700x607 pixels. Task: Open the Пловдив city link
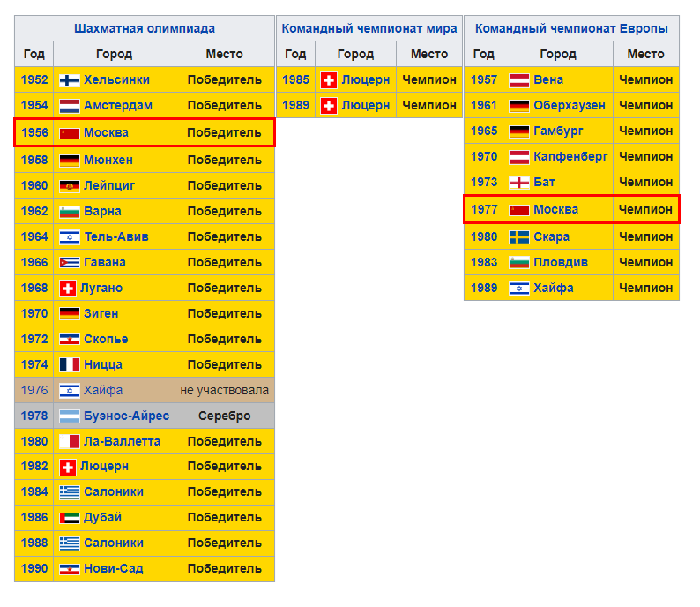pos(561,263)
